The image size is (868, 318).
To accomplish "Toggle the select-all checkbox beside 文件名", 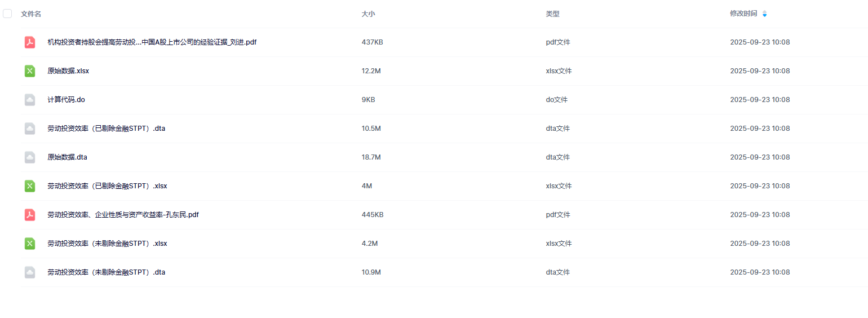I will tap(7, 14).
